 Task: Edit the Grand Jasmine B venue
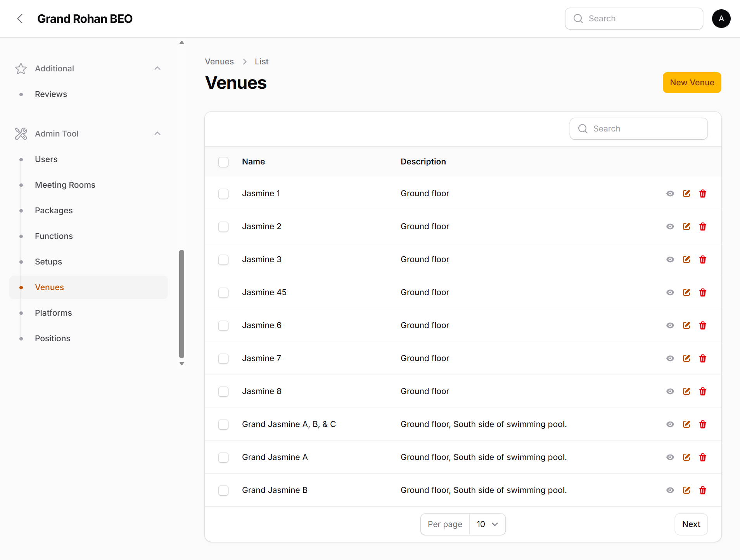point(686,490)
